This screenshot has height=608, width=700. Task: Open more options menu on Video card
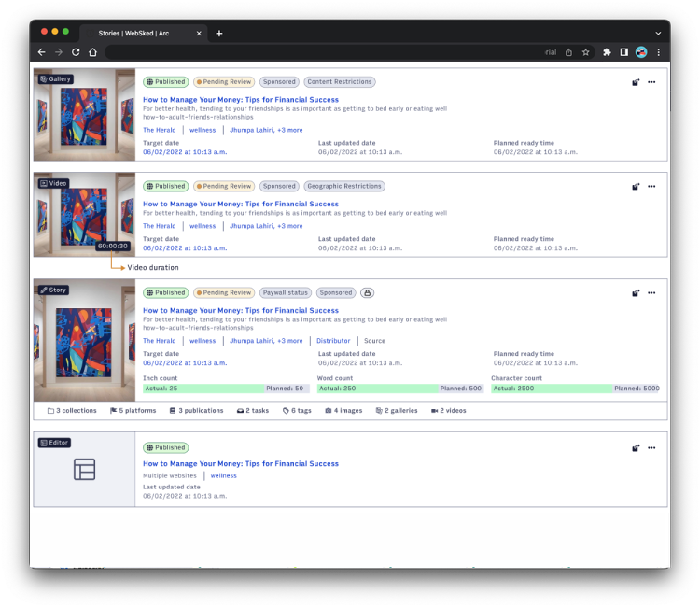[x=651, y=186]
